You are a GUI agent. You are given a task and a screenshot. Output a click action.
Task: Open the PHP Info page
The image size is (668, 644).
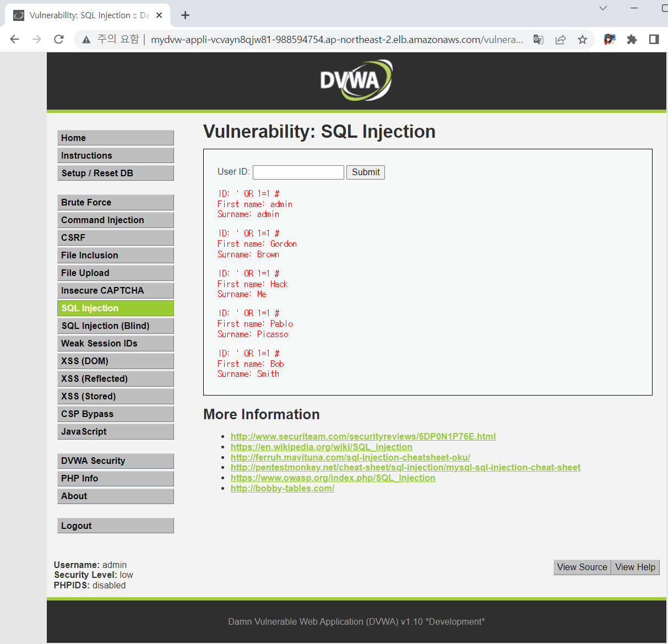116,478
